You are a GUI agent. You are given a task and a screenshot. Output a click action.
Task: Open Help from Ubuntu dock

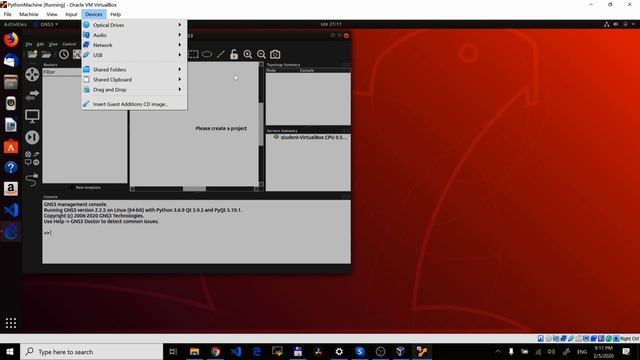pyautogui.click(x=11, y=167)
